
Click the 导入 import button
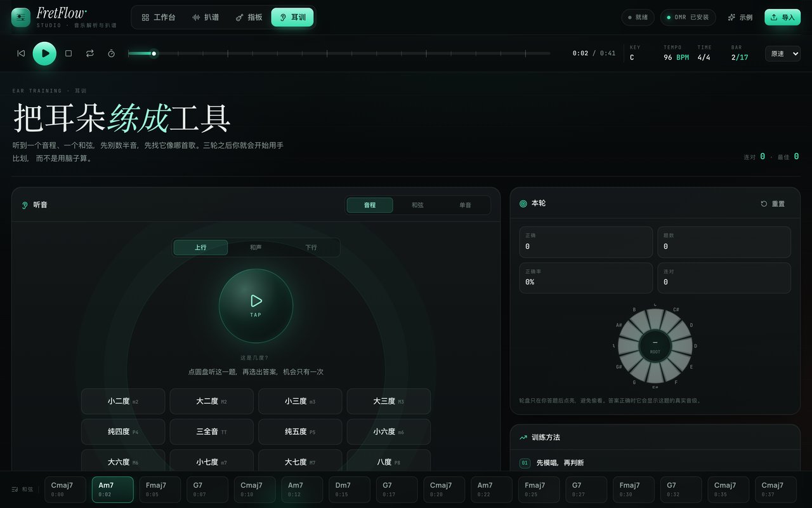(782, 17)
